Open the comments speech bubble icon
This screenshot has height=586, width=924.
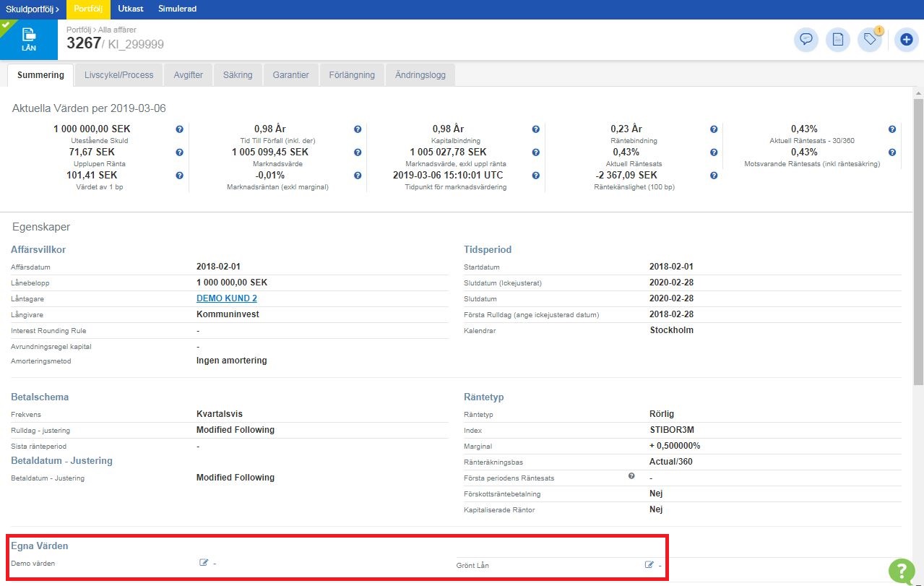coord(806,39)
